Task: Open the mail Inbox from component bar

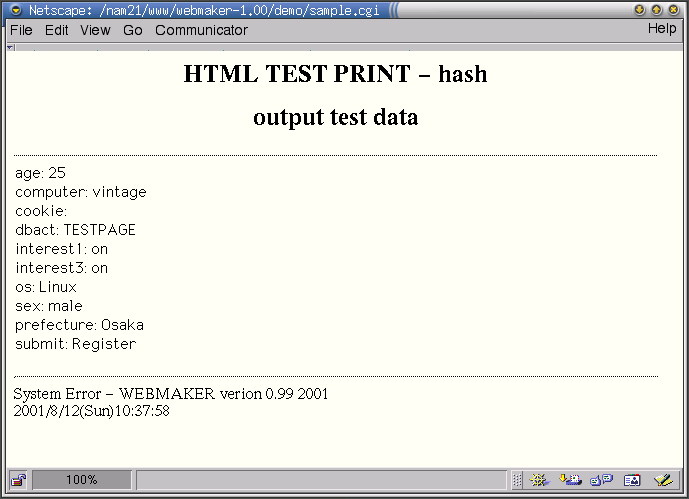Action: coord(571,480)
